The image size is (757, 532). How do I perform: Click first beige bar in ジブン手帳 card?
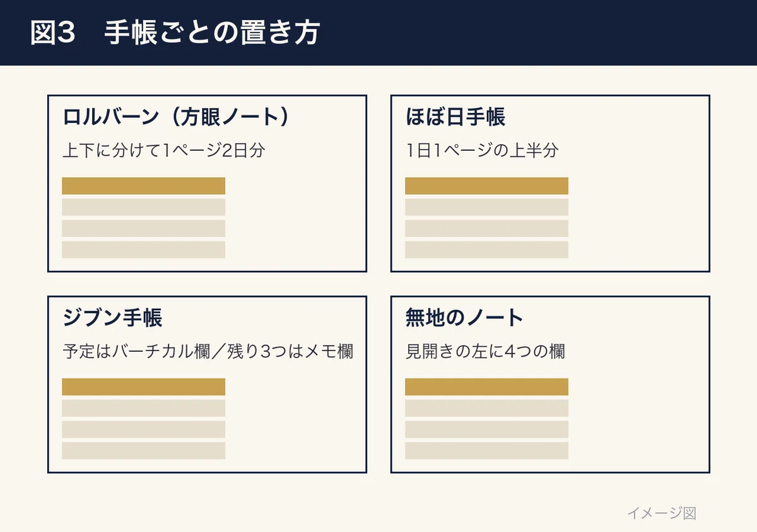[x=143, y=408]
